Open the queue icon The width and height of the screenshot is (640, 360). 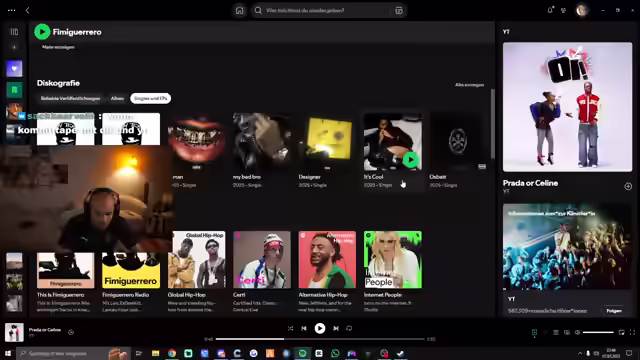click(556, 332)
